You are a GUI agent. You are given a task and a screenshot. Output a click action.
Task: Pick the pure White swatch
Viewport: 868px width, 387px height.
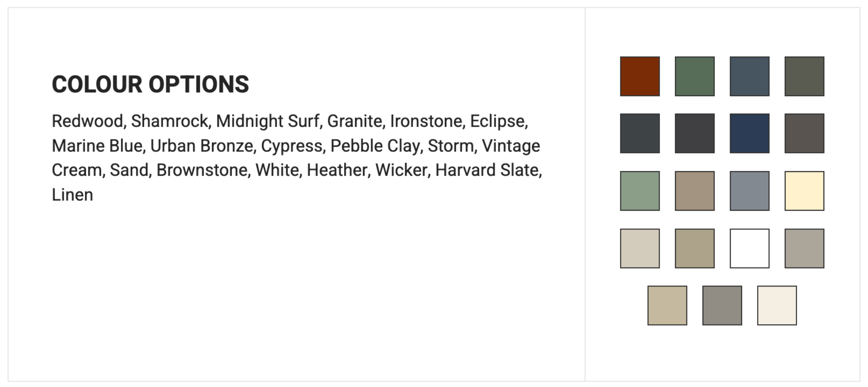coord(750,248)
